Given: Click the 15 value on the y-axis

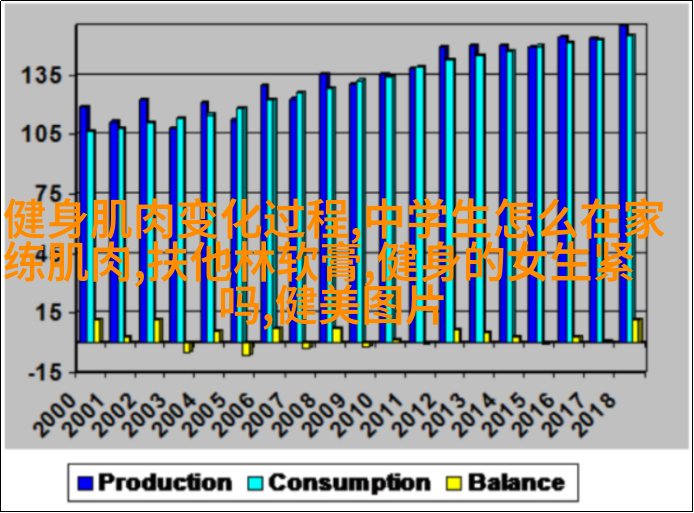Looking at the screenshot, I should [44, 312].
